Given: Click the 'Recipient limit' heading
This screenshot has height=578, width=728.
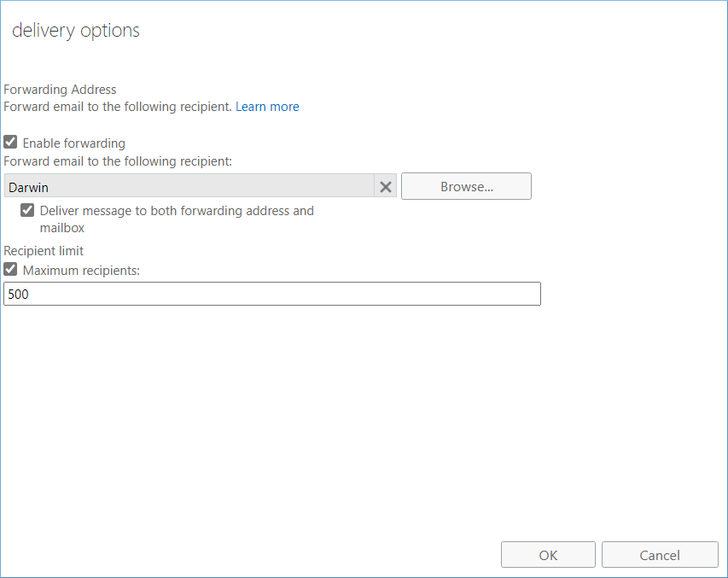Looking at the screenshot, I should coord(44,251).
